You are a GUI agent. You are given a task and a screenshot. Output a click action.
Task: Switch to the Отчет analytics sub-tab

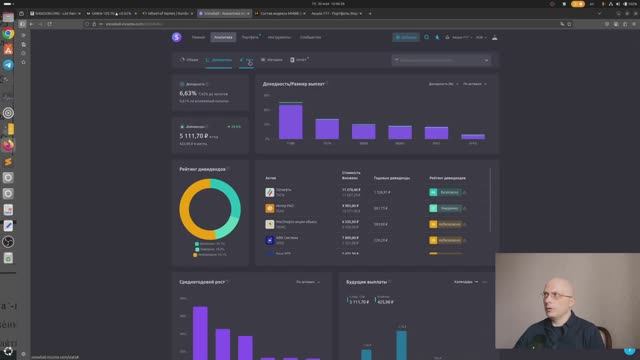click(x=299, y=60)
